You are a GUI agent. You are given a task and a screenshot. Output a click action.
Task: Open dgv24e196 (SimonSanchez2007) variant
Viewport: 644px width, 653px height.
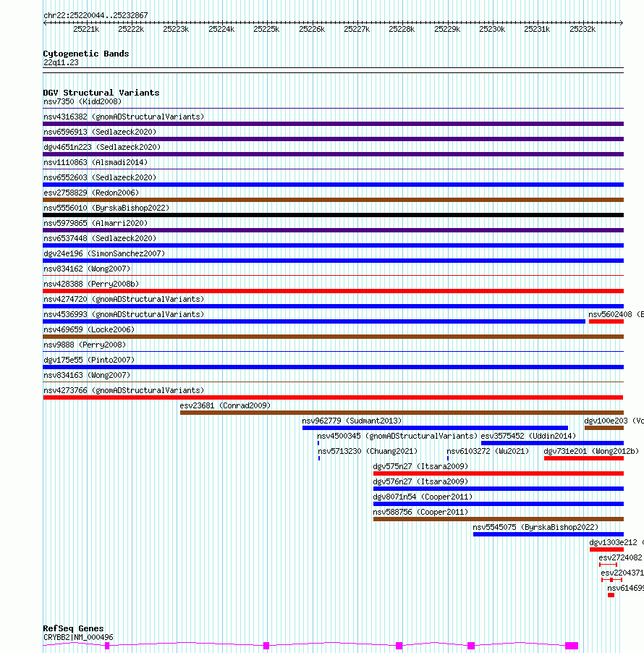click(104, 253)
